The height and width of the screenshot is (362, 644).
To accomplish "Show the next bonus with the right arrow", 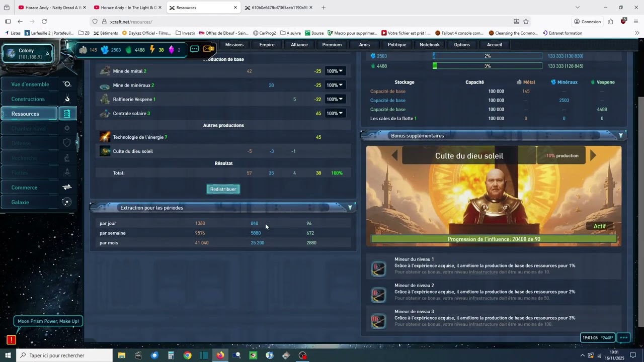I will 593,155.
